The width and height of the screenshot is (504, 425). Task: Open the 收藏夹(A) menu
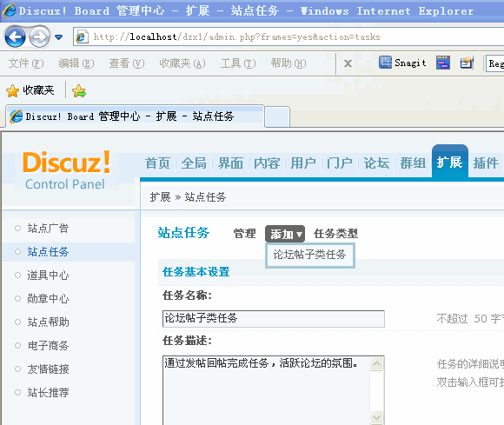click(182, 63)
